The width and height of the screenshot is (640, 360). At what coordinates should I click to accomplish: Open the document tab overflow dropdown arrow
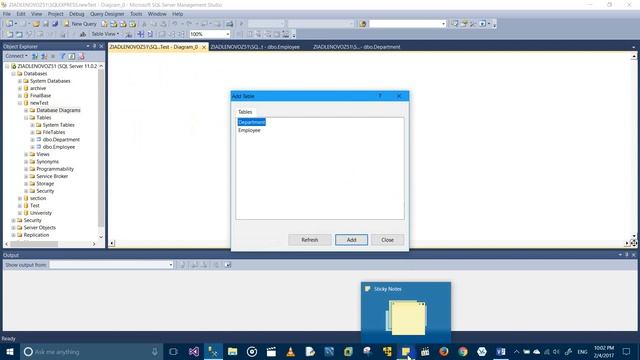click(633, 47)
